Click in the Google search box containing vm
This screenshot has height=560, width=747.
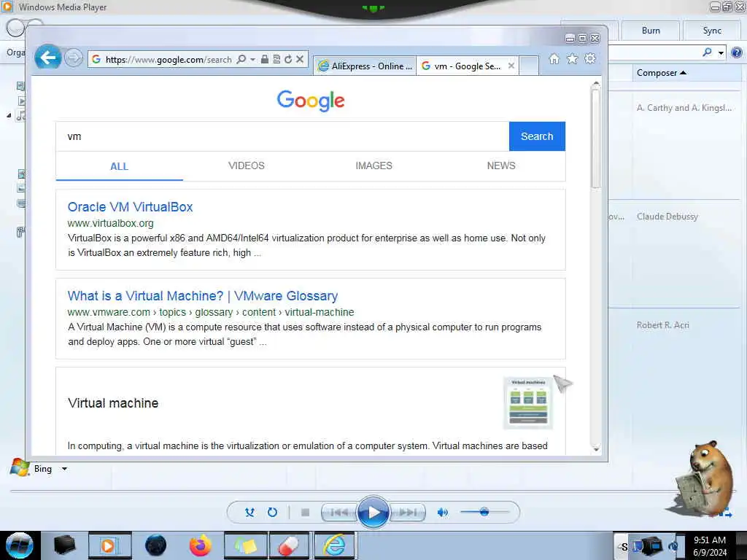point(282,136)
